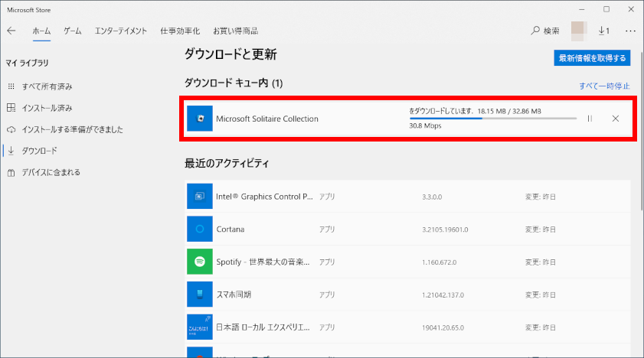Click the すべて所有済み grid icon

coord(11,86)
